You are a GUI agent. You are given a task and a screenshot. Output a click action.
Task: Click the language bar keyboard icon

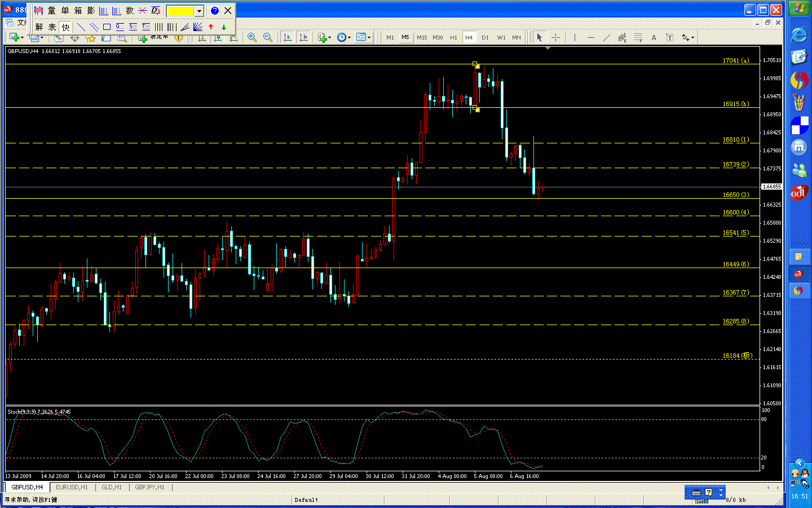tap(696, 492)
